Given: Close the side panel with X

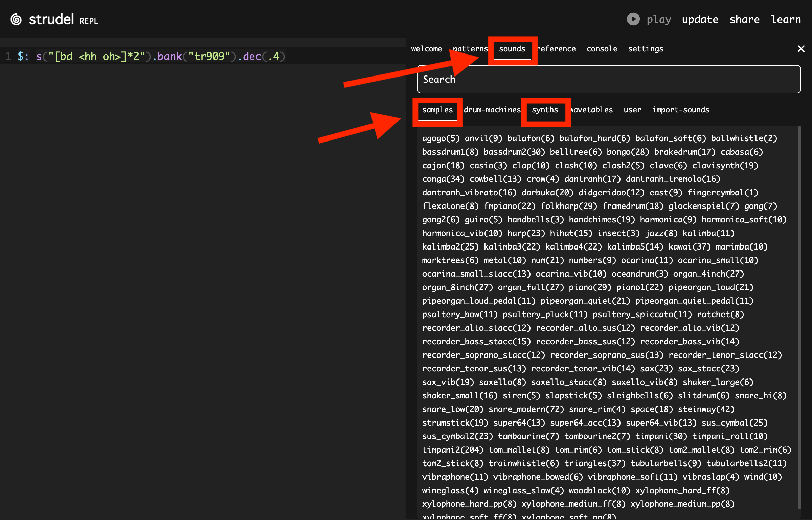Looking at the screenshot, I should pos(800,49).
